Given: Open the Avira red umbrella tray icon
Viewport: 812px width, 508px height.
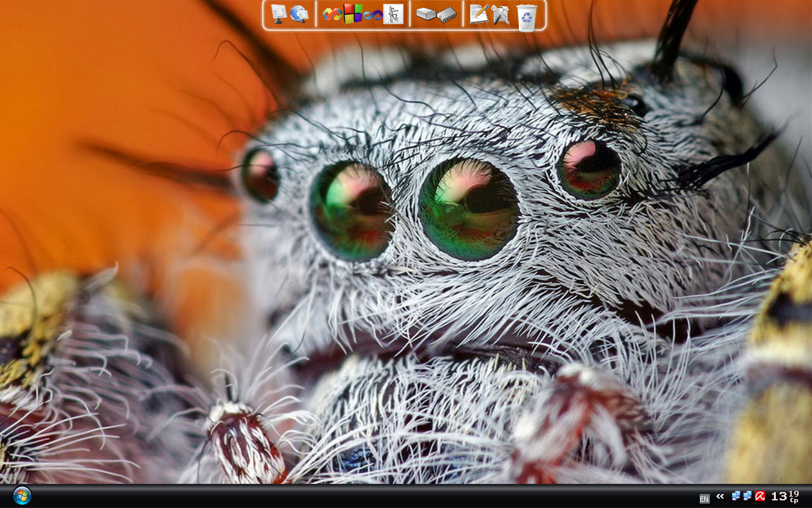Looking at the screenshot, I should [759, 496].
